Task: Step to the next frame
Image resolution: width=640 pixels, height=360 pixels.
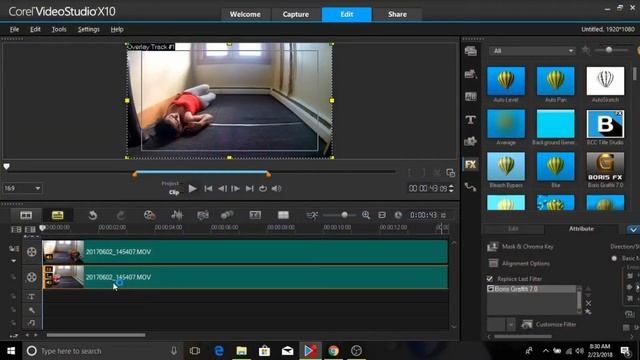Action: tap(236, 189)
